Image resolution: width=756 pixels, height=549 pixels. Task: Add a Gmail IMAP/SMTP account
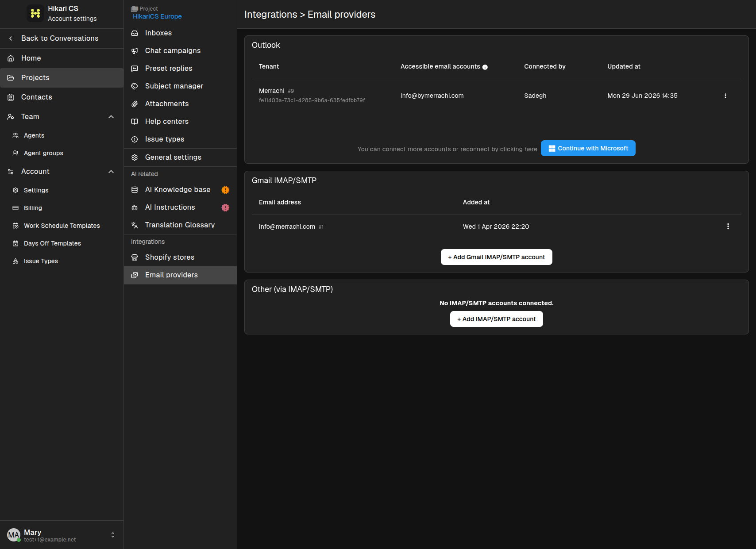click(496, 257)
